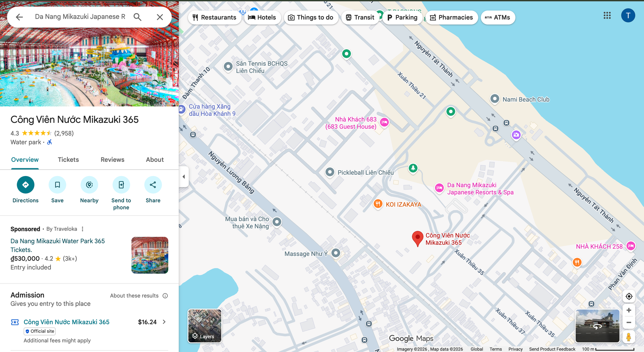
Task: Select the Massage Như Ý map marker
Action: (336, 253)
